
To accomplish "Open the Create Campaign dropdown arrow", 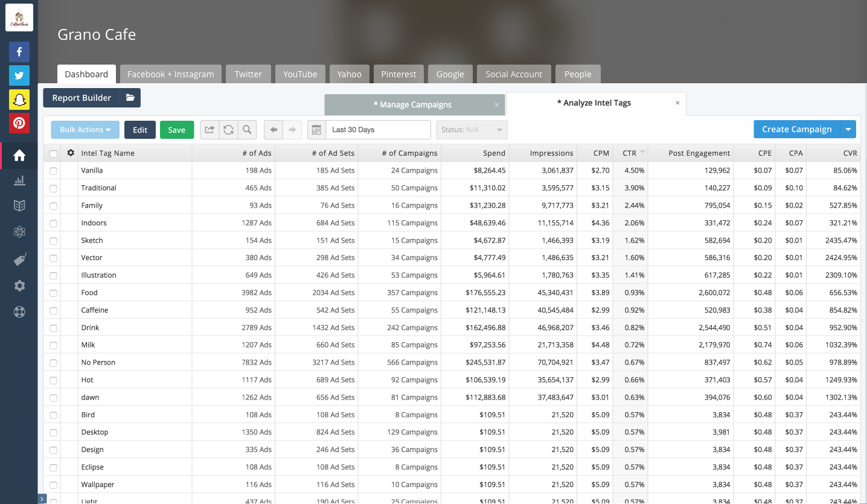I will tap(848, 129).
